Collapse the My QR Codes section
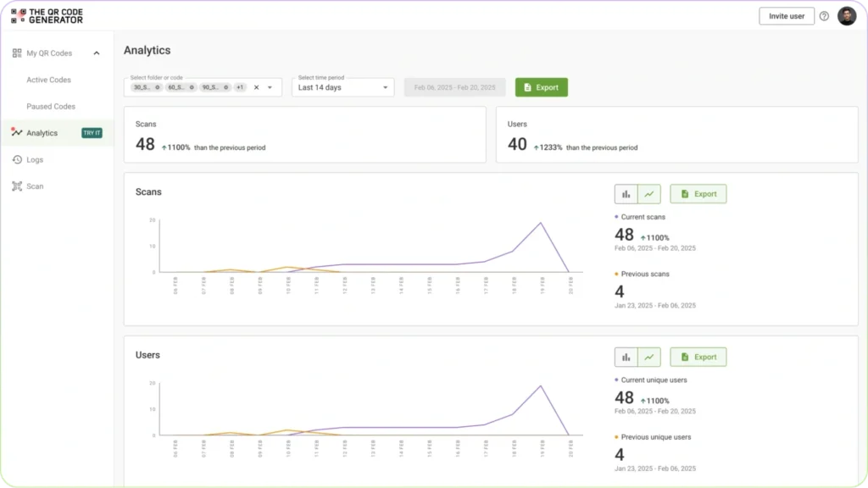The height and width of the screenshot is (488, 868). click(96, 53)
